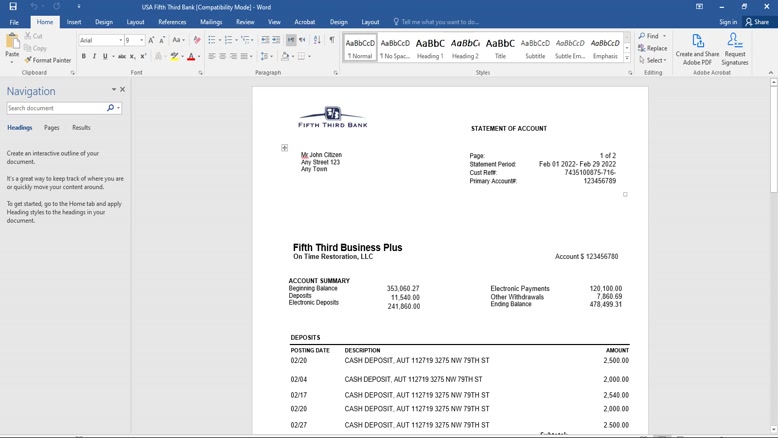Viewport: 778px width, 438px height.
Task: Click Sign in link
Action: pyautogui.click(x=728, y=21)
